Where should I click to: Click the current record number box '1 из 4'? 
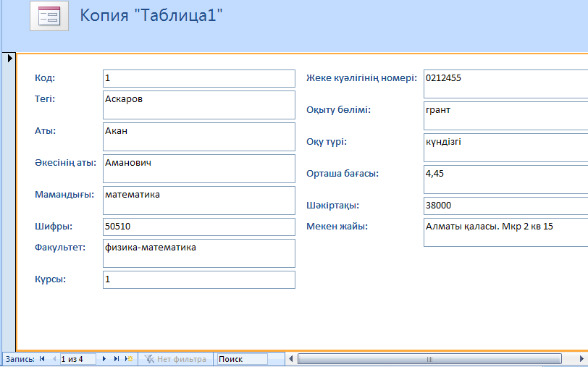point(77,359)
